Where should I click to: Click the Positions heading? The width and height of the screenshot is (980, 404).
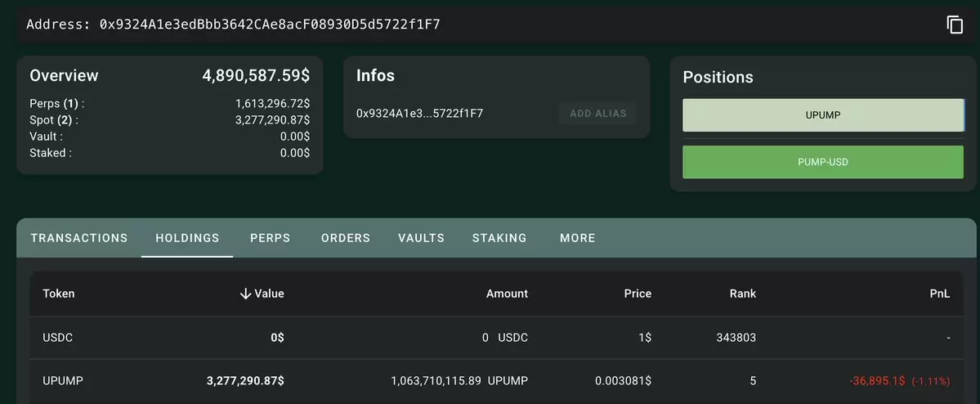pyautogui.click(x=718, y=77)
